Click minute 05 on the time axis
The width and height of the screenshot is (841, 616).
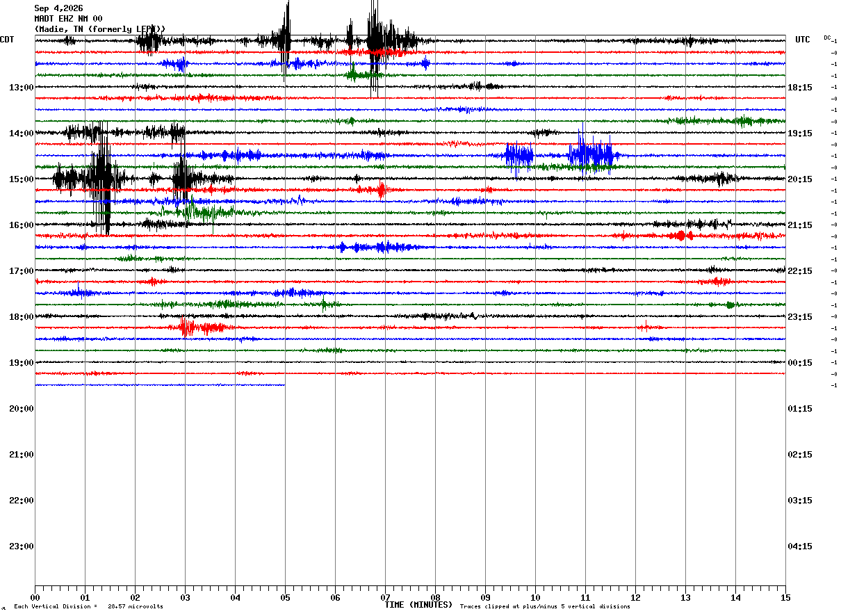tap(285, 597)
